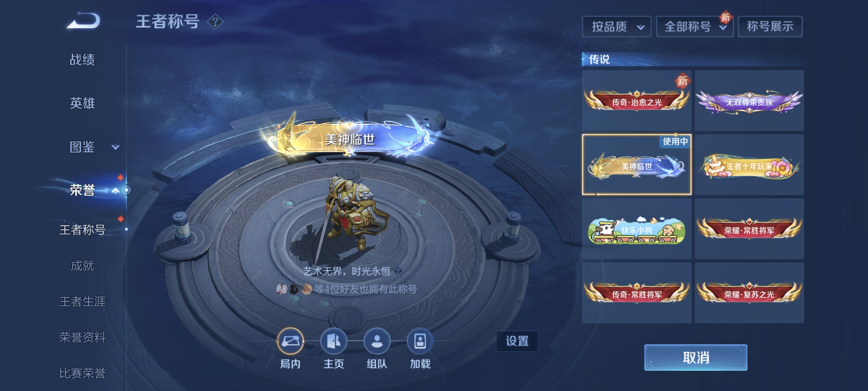Select the 主页 display icon

[333, 341]
